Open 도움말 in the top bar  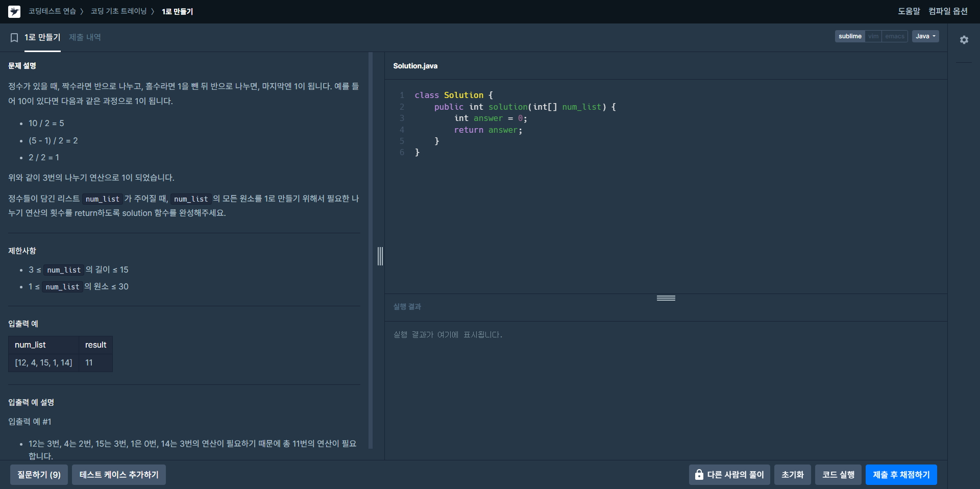(909, 11)
